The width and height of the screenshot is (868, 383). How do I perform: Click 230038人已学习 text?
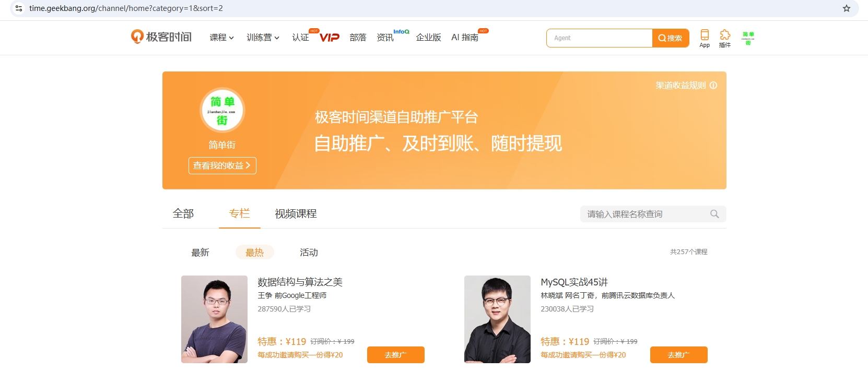click(x=567, y=309)
